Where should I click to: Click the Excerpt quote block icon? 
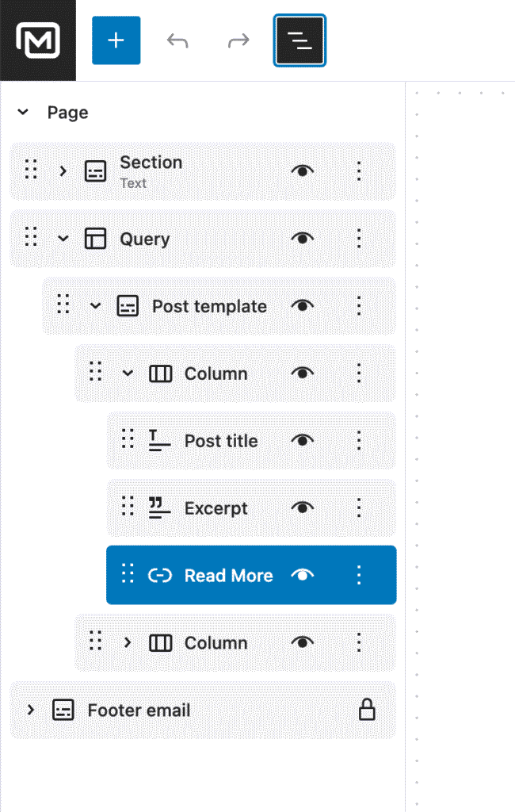pyautogui.click(x=160, y=508)
